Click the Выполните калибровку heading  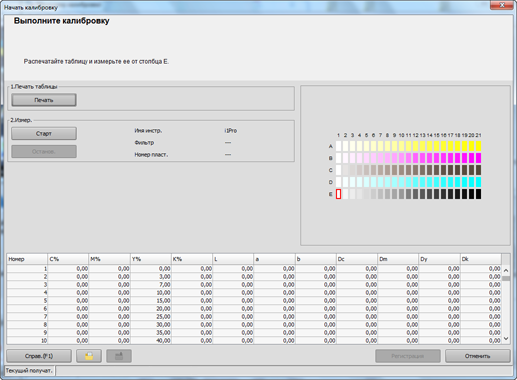(62, 21)
